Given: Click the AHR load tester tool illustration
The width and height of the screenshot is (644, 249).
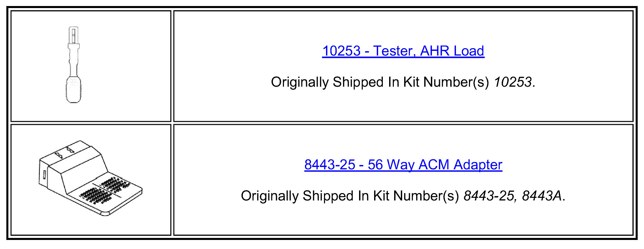Looking at the screenshot, I should [x=73, y=65].
